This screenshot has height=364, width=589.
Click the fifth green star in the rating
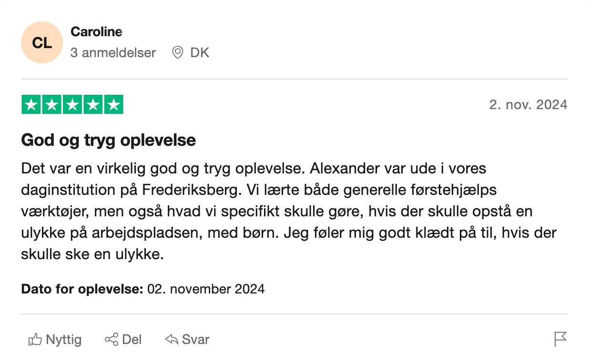pyautogui.click(x=113, y=104)
